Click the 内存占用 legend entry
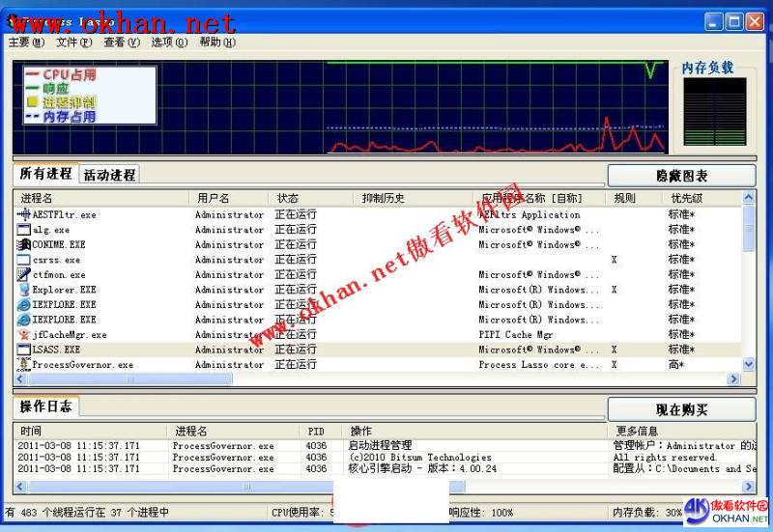The height and width of the screenshot is (532, 773). 61,117
